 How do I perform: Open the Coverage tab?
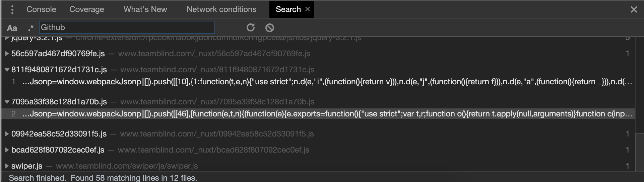click(x=87, y=9)
